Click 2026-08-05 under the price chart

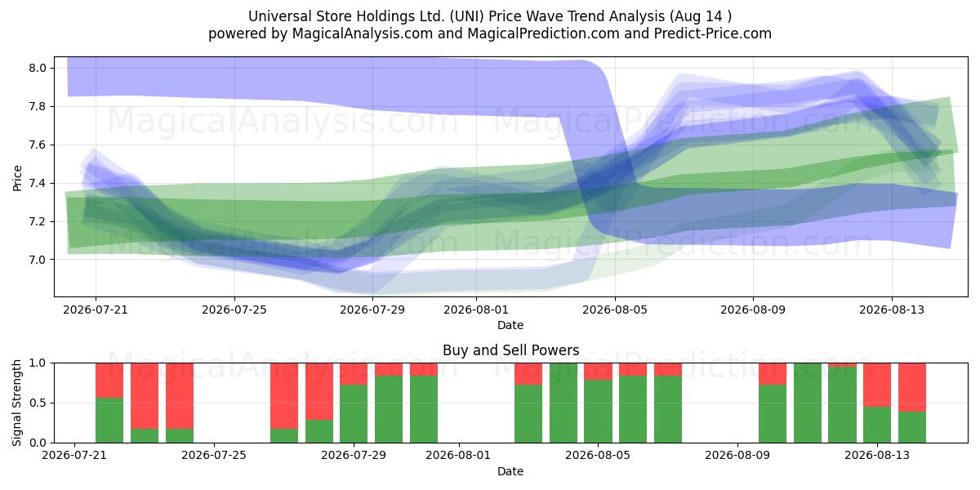coord(615,310)
